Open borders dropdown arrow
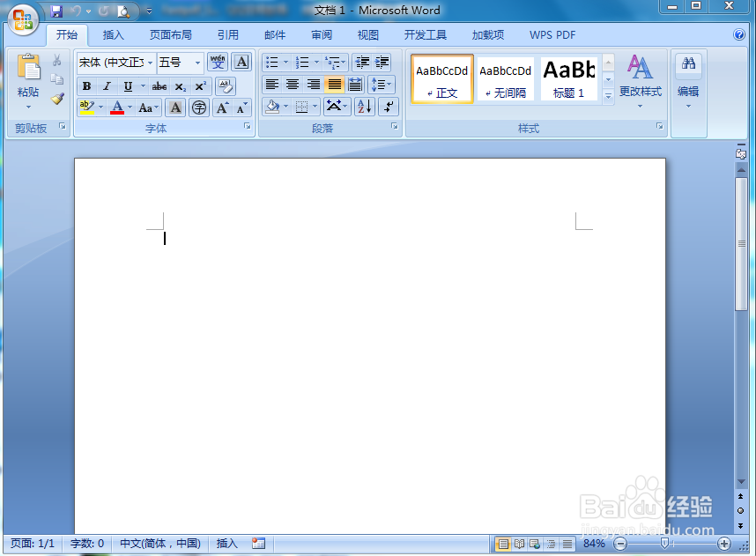This screenshot has height=556, width=756. [x=315, y=107]
